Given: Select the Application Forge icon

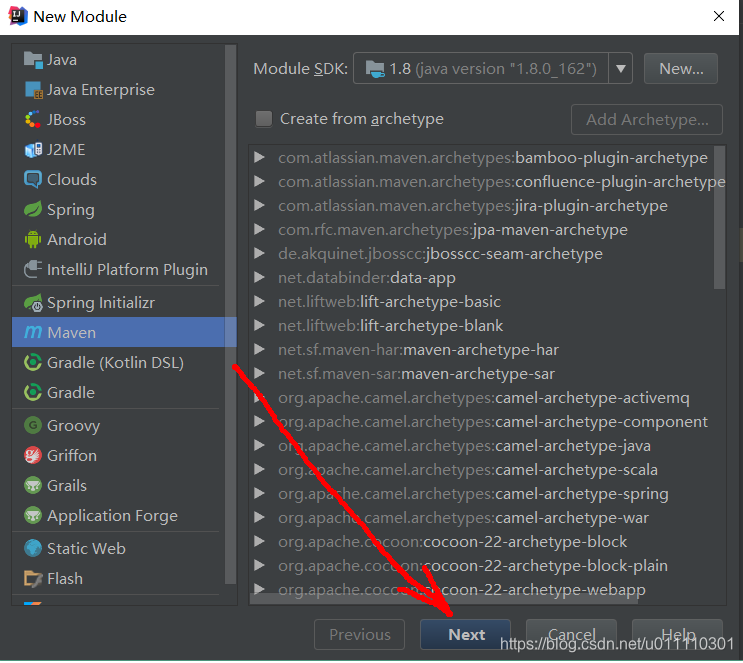Looking at the screenshot, I should pos(33,515).
